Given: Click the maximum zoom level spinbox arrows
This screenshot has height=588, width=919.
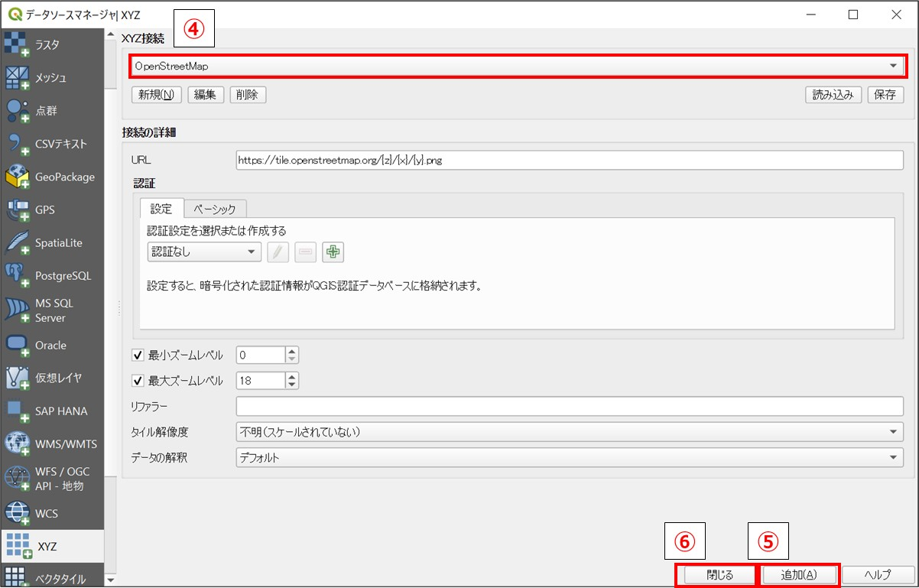Looking at the screenshot, I should click(x=291, y=380).
